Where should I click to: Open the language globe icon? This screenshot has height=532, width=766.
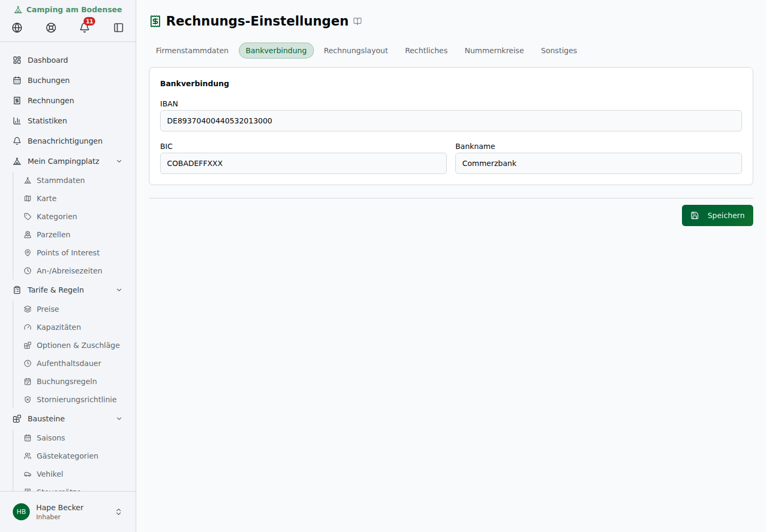point(17,28)
